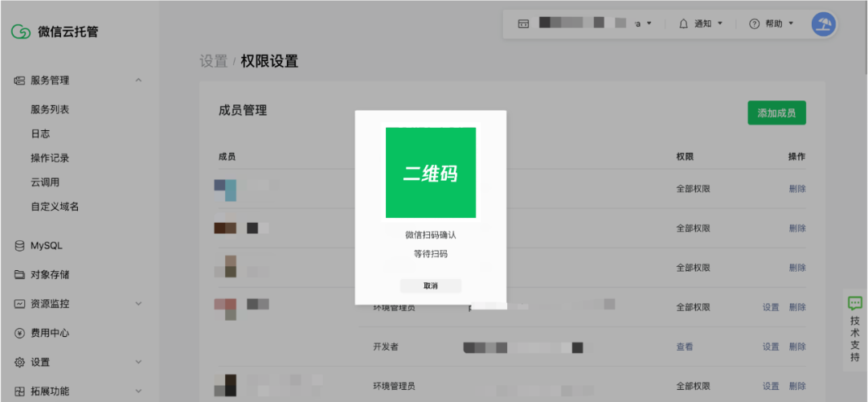The image size is (868, 402).
Task: Open 云调用 in the sidebar
Action: (45, 183)
